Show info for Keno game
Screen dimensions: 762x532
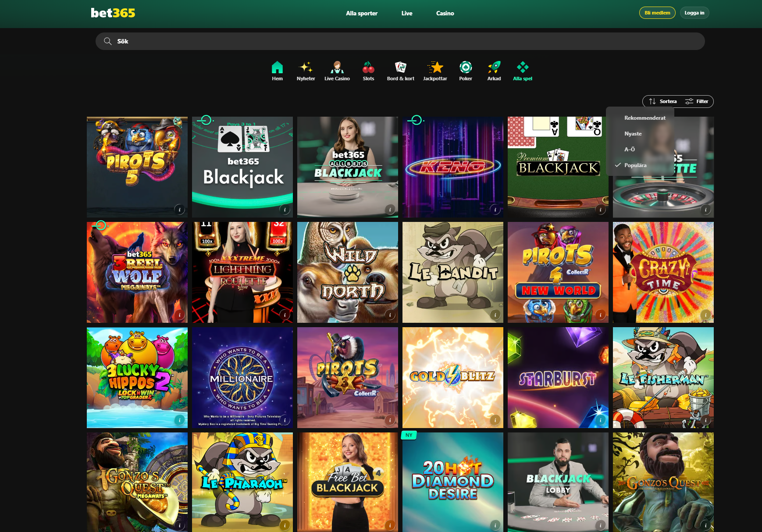495,210
